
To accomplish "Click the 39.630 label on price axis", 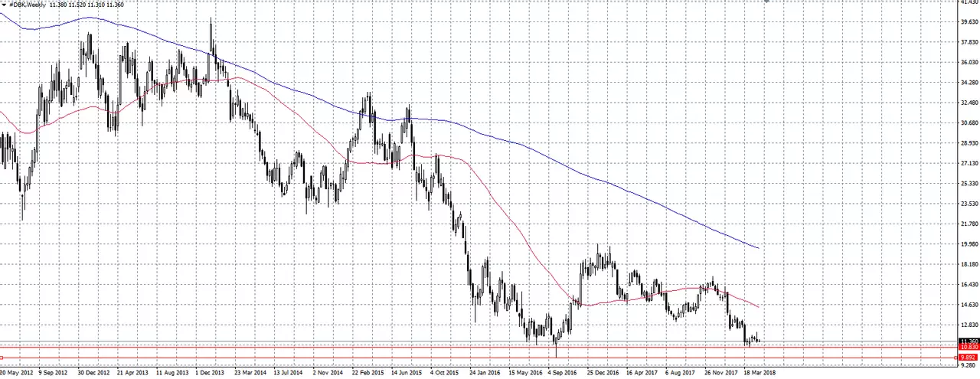I will 969,21.
